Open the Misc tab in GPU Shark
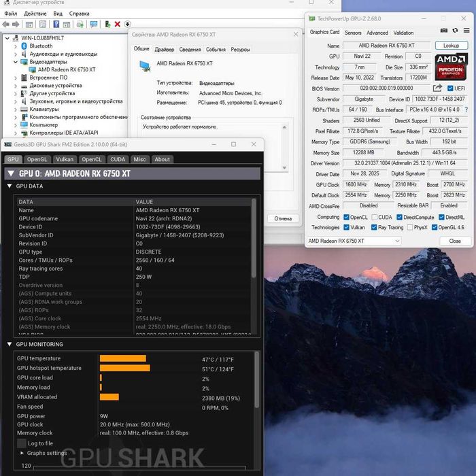 [139, 159]
